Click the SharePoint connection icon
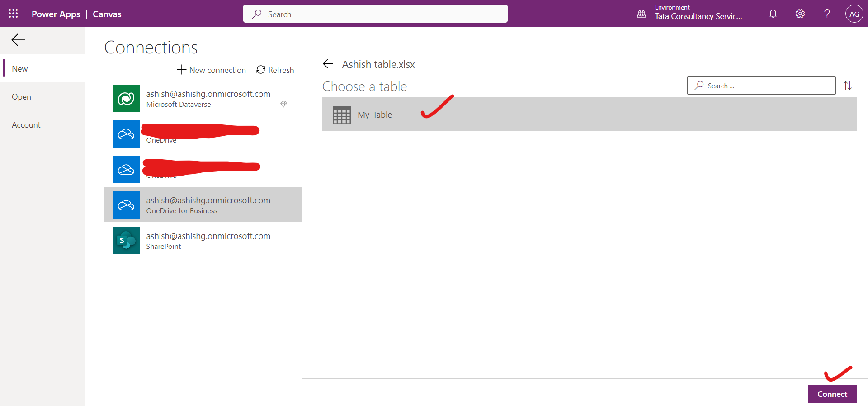The height and width of the screenshot is (406, 868). (x=126, y=240)
